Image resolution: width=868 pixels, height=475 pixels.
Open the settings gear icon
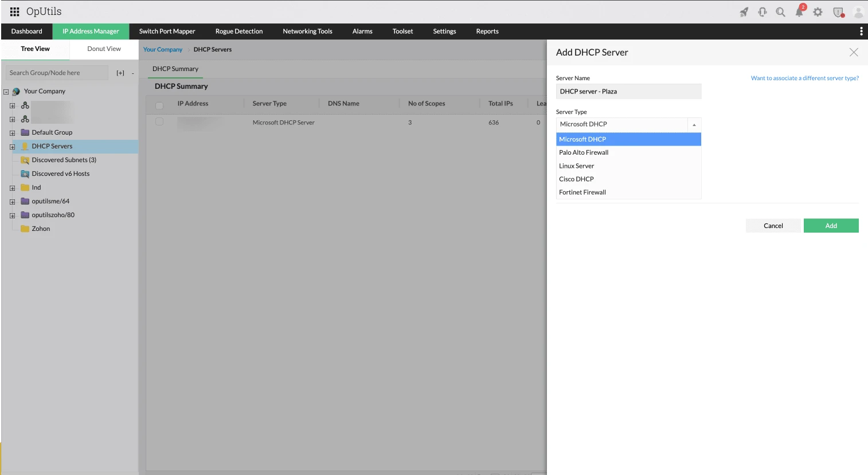818,11
